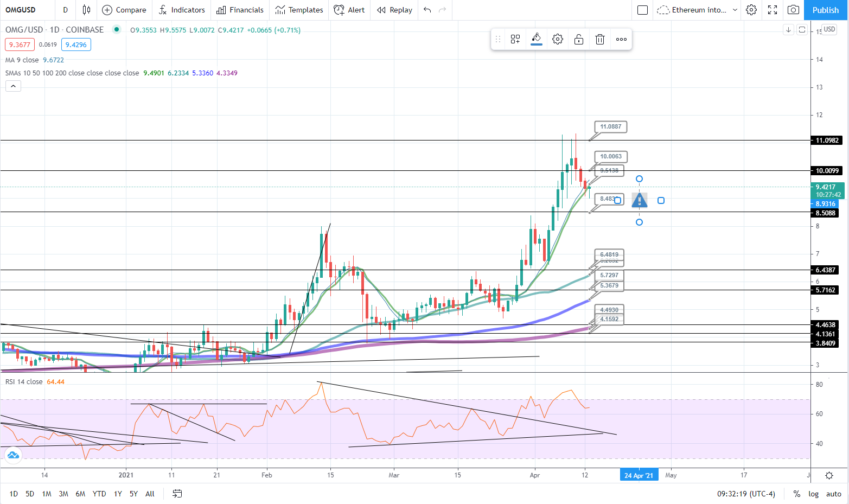Click the Alert clock icon
The width and height of the screenshot is (849, 504).
339,10
